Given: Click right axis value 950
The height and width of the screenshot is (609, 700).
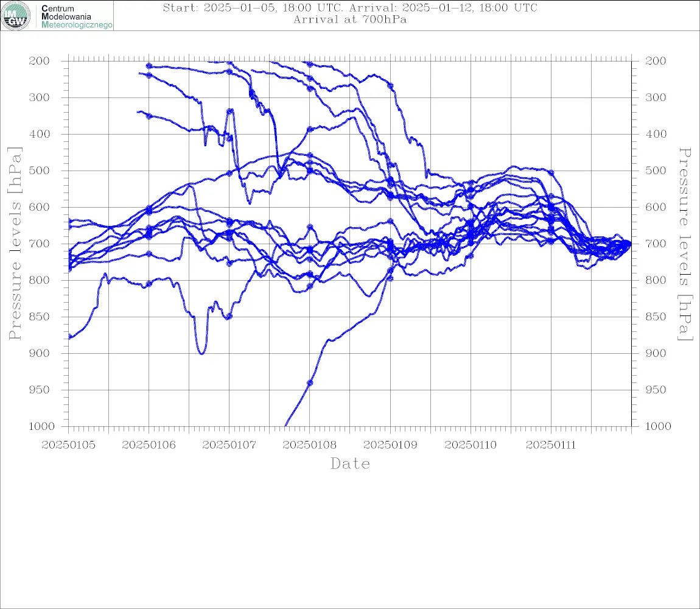Looking at the screenshot, I should (x=656, y=390).
